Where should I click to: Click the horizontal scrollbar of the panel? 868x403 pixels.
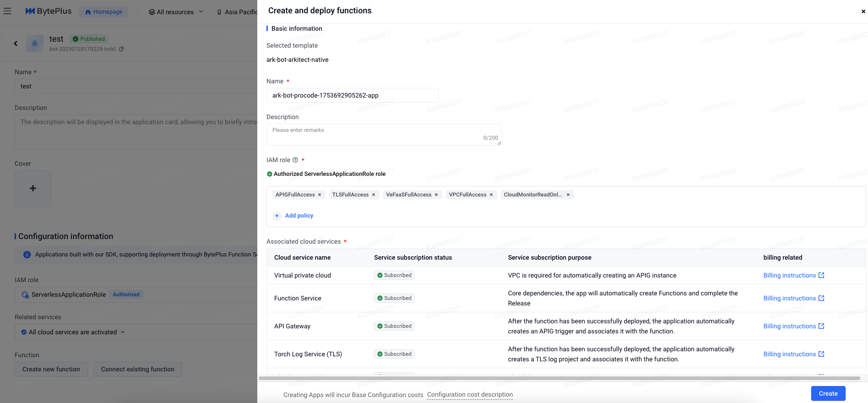[x=559, y=378]
